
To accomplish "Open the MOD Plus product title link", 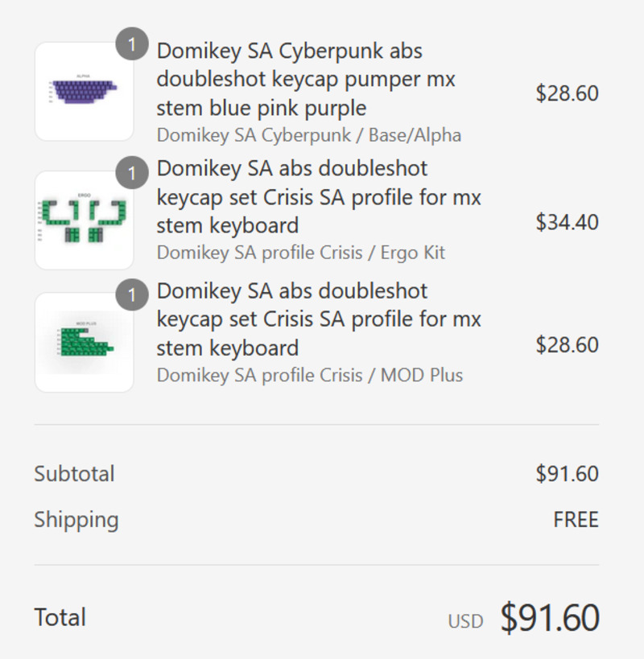I will (314, 318).
